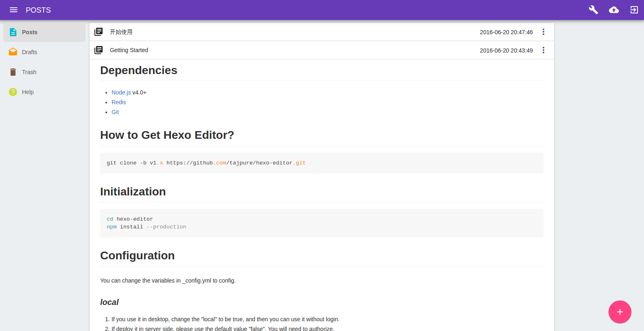Open more options for 开始使用 post
The width and height of the screenshot is (644, 331).
pyautogui.click(x=543, y=32)
